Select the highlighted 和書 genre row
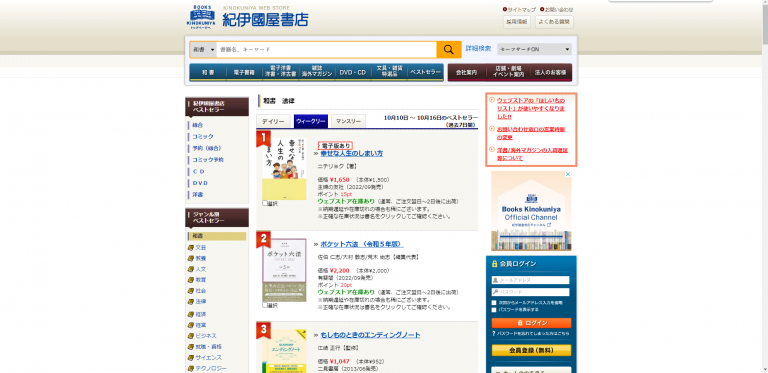This screenshot has width=768, height=373. [217, 236]
